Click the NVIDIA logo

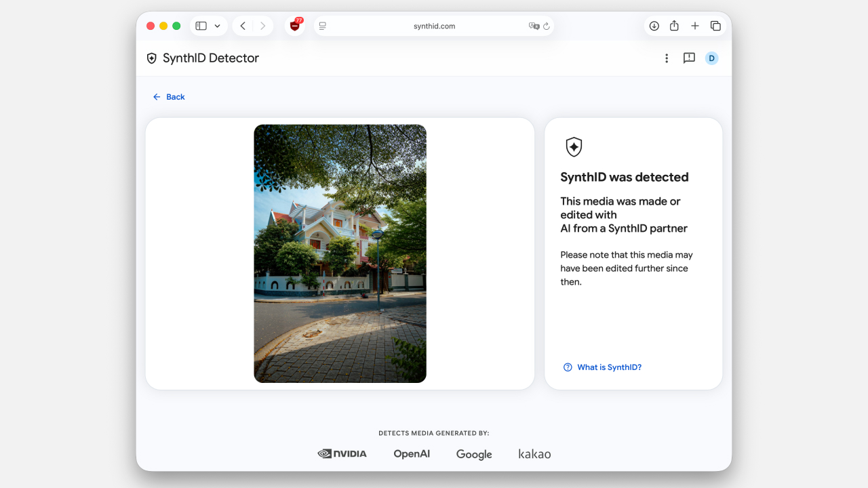(342, 454)
